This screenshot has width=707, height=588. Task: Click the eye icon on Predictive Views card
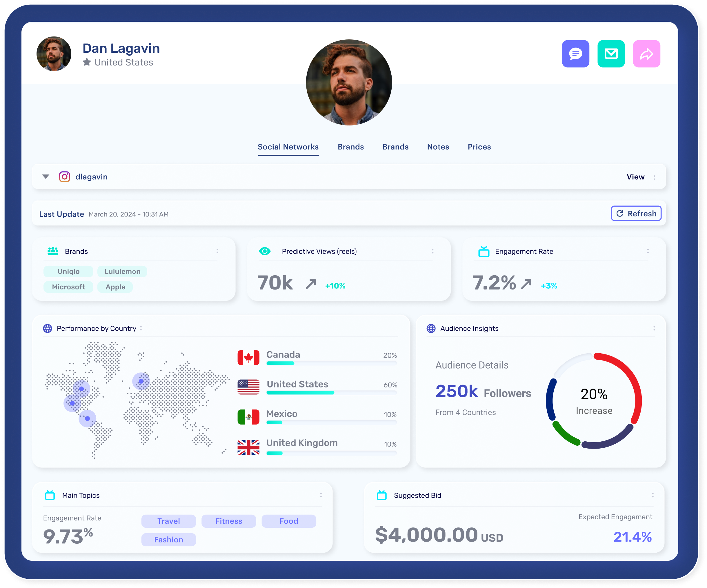(x=265, y=251)
